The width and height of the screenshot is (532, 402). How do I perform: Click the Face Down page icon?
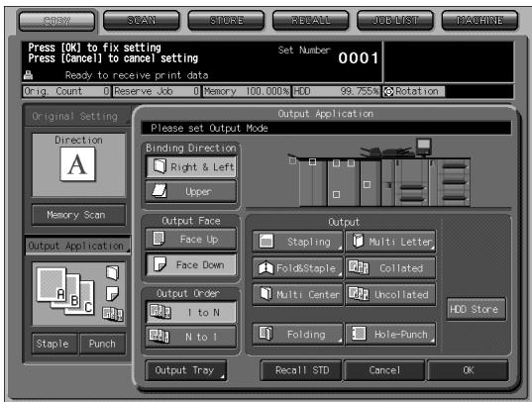point(160,264)
